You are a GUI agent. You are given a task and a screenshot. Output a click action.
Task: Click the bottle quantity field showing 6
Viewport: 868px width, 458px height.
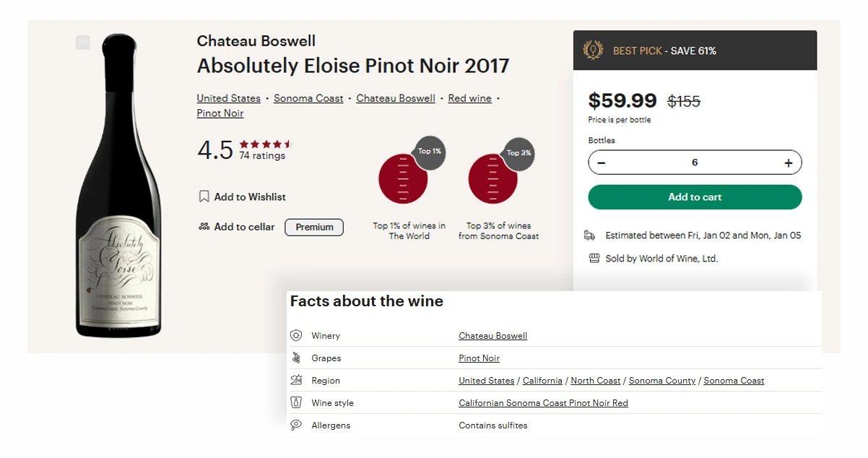(695, 163)
